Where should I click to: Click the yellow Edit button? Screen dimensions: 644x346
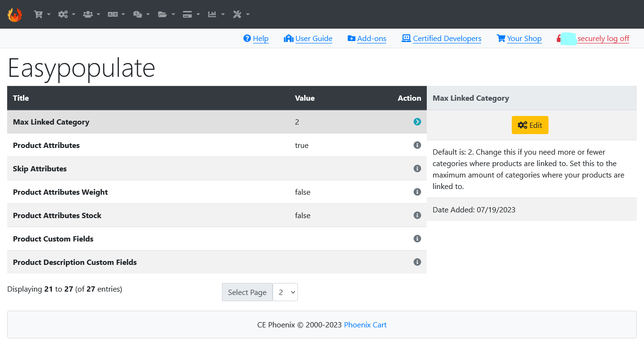pyautogui.click(x=530, y=125)
